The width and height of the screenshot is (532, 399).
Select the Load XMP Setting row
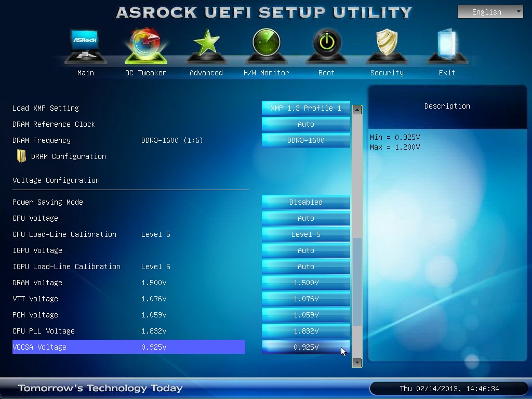[x=46, y=108]
